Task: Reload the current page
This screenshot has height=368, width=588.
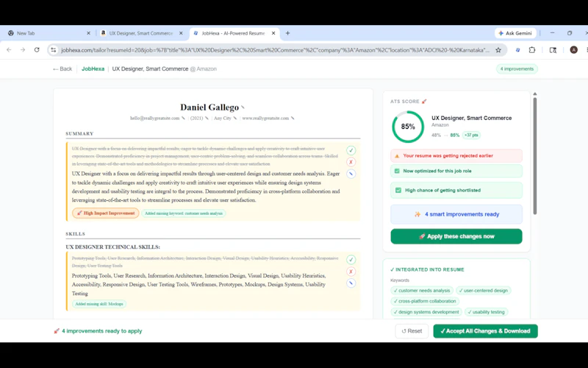Action: (37, 50)
